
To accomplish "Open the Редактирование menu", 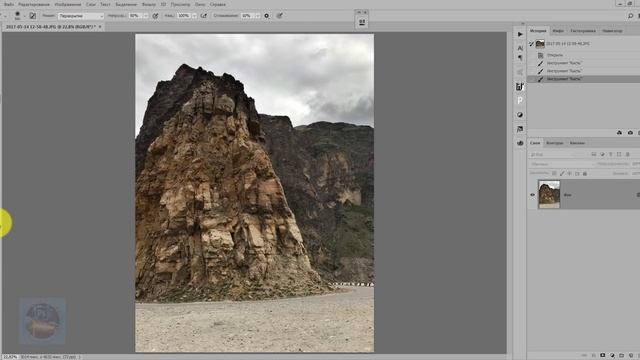I will point(34,4).
